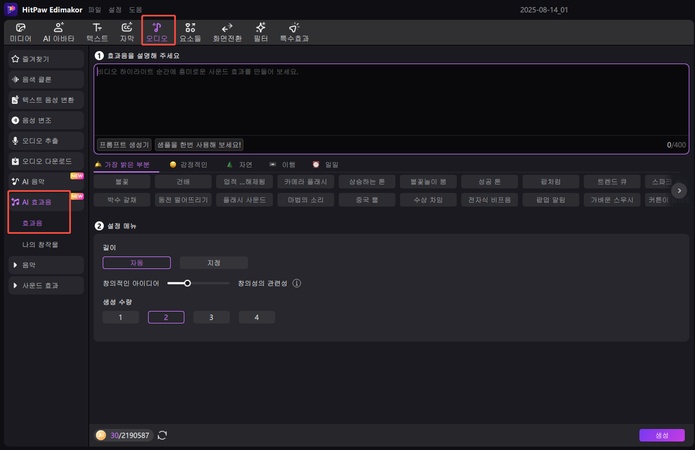This screenshot has height=450, width=695.
Task: Choose the 불꽃 preset chip
Action: pos(122,182)
